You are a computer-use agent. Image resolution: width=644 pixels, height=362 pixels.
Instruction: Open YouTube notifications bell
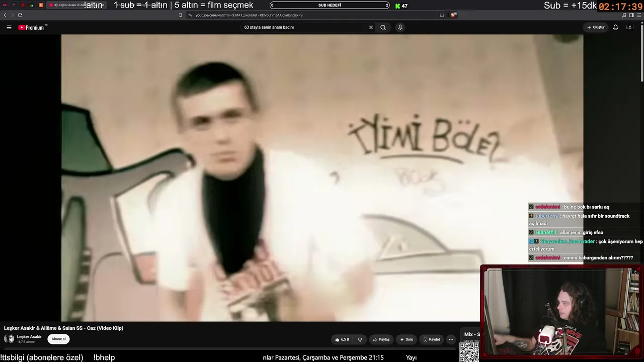point(615,28)
